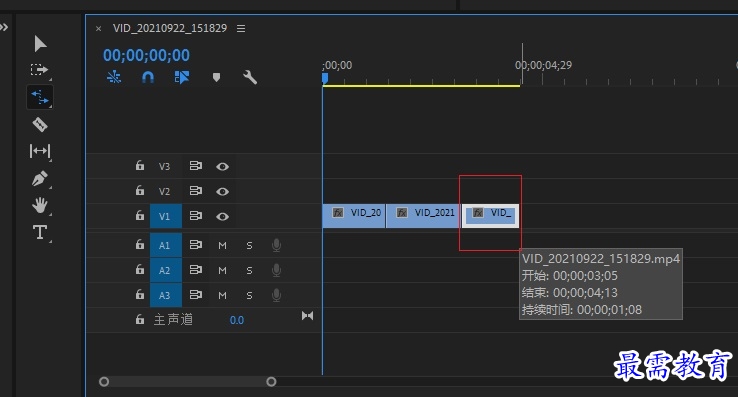738x397 pixels.
Task: Open the sequence panel menu
Action: coord(241,28)
